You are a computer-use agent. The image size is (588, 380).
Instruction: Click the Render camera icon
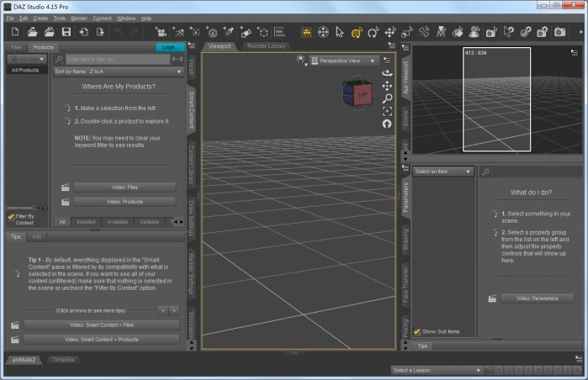pos(560,32)
